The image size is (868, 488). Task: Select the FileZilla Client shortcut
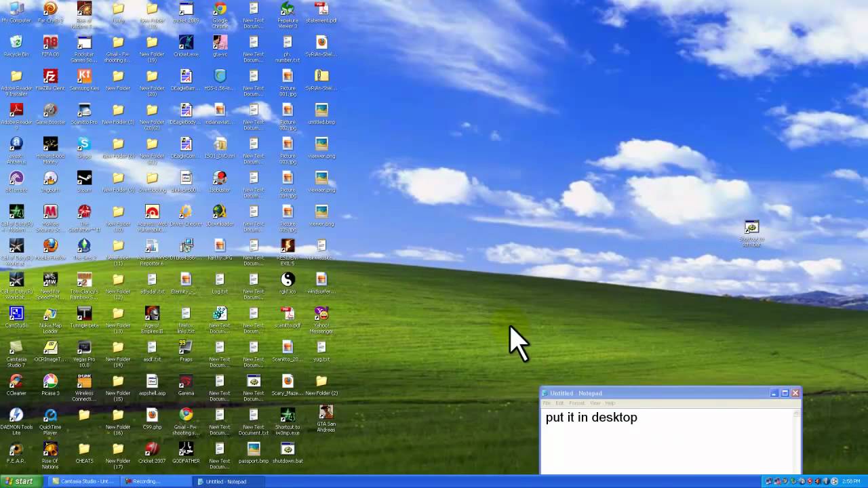50,81
